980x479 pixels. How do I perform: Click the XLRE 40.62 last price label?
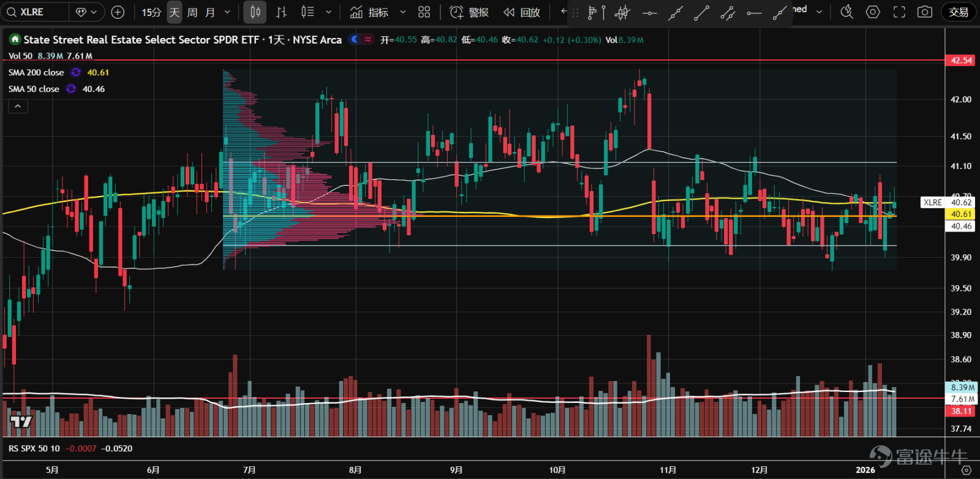tap(948, 202)
